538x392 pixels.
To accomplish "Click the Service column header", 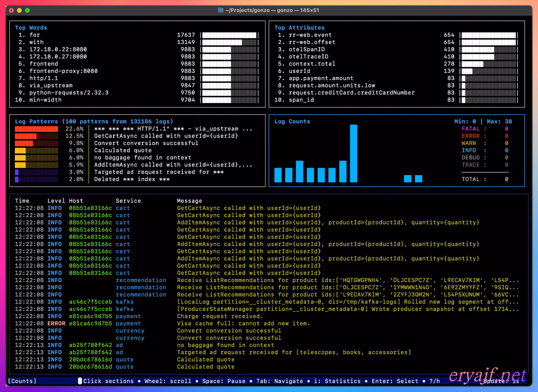I will point(128,201).
